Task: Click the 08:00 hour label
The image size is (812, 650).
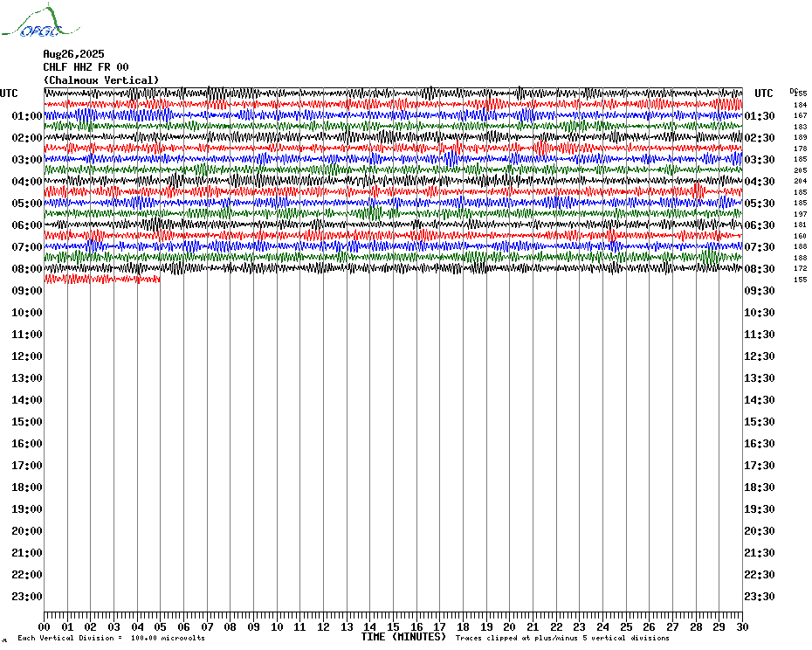Action: click(27, 268)
